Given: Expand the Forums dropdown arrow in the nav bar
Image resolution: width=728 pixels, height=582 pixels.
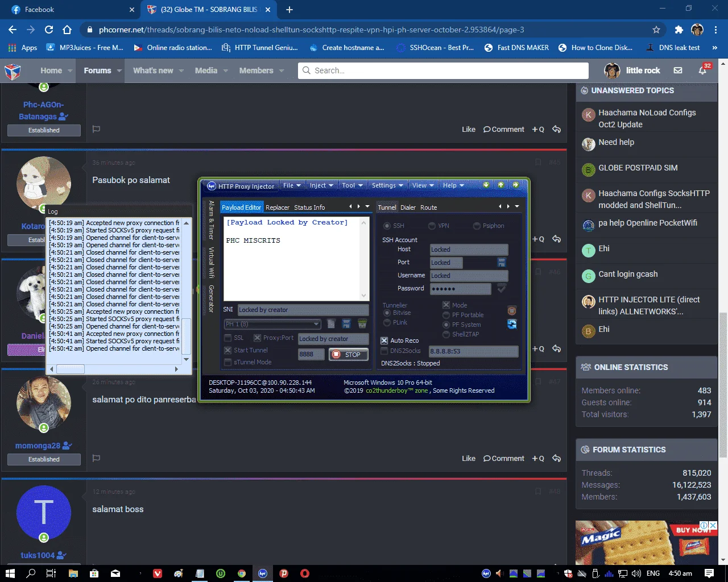Looking at the screenshot, I should 119,71.
